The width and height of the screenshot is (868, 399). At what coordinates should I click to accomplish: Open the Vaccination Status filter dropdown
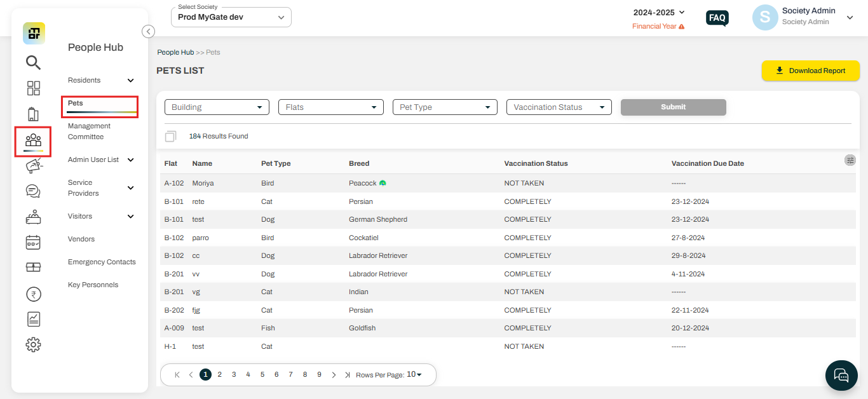[559, 107]
